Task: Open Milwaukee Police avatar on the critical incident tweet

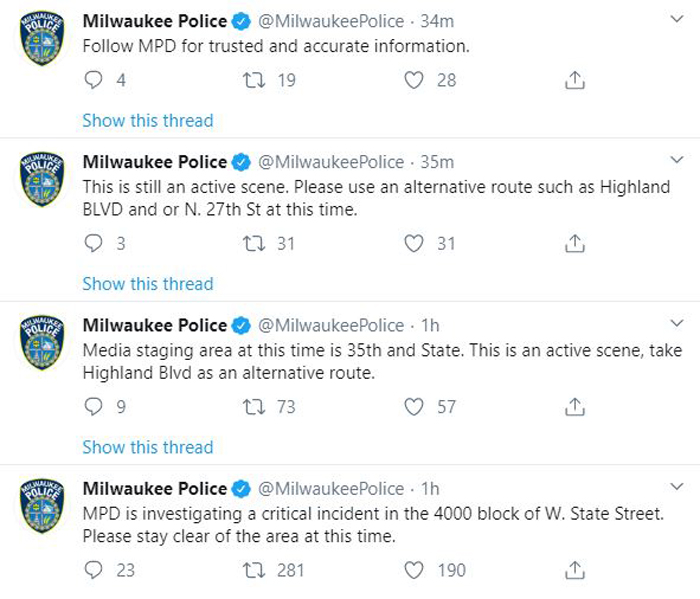Action: point(42,506)
